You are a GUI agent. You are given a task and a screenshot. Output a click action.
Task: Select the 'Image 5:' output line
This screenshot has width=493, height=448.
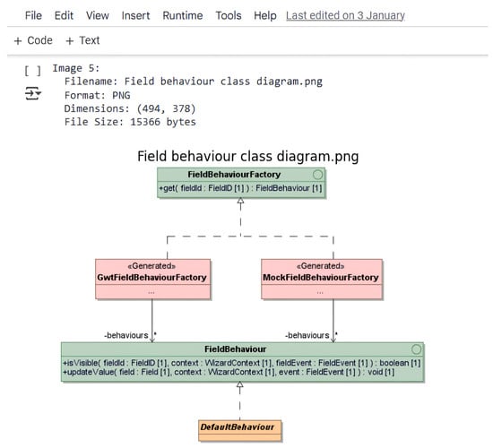(76, 68)
